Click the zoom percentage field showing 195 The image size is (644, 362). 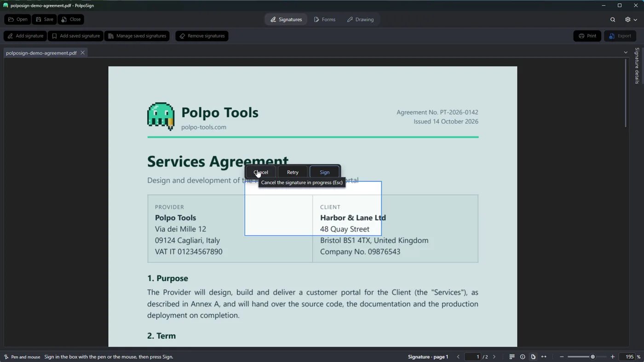click(627, 357)
